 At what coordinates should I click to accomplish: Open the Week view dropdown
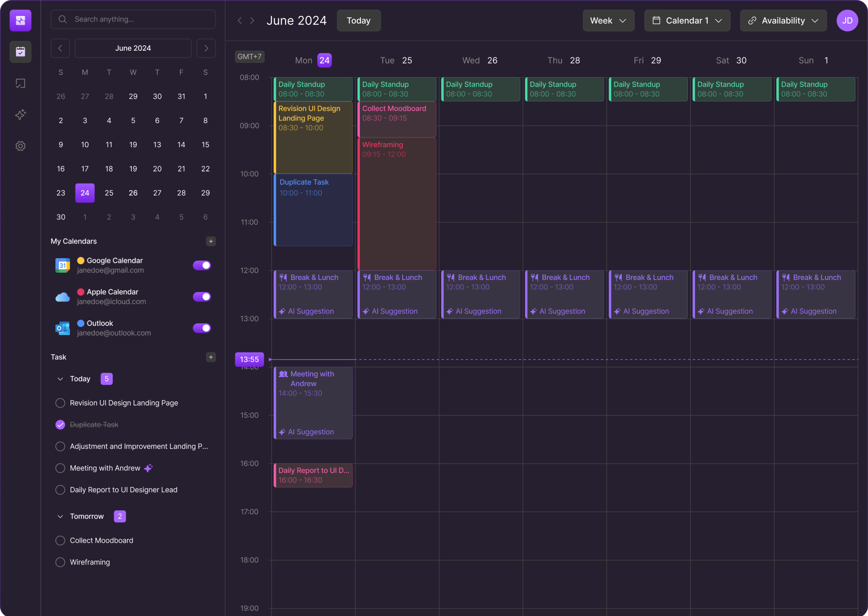click(608, 21)
